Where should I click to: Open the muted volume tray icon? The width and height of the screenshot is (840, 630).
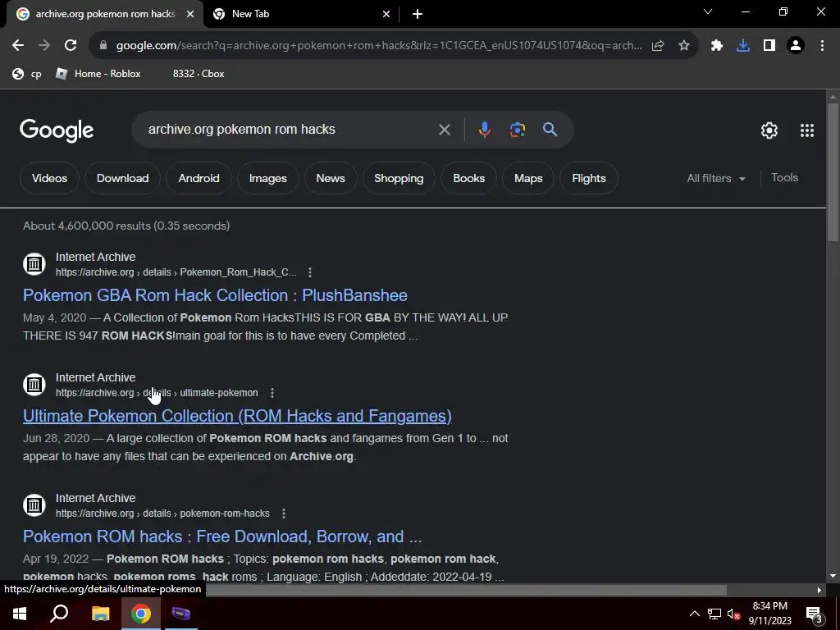[733, 614]
